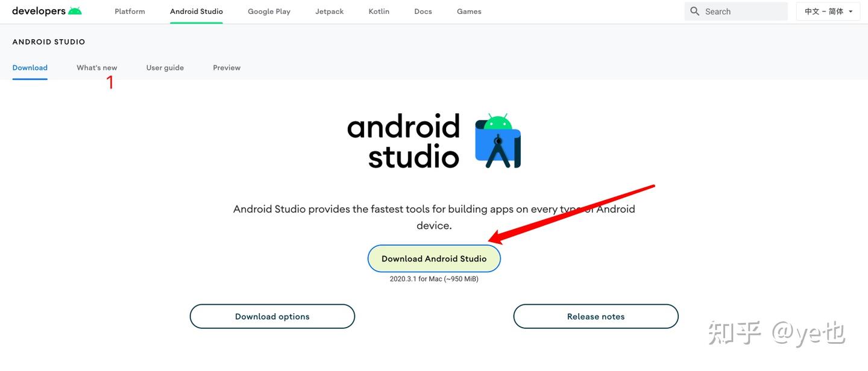Screen dimensions: 868x371
Task: Switch to the What's new tab
Action: click(x=97, y=67)
